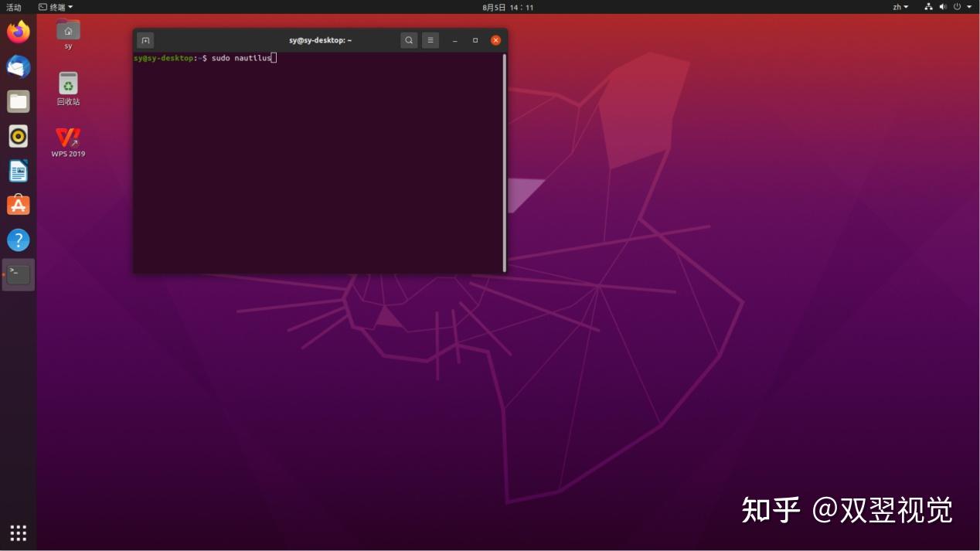Select the WPS 2019 desktop shortcut

pos(68,143)
